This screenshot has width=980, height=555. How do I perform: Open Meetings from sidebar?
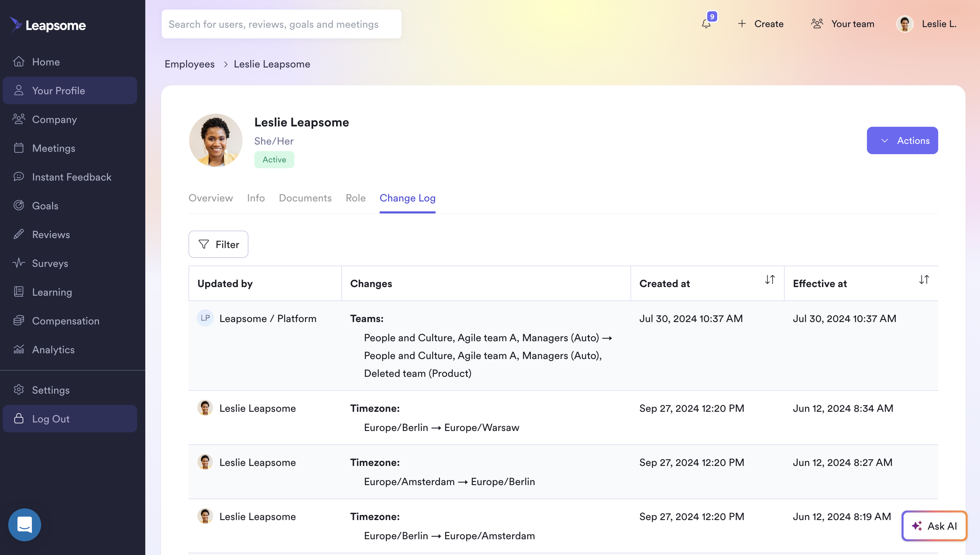(70, 148)
